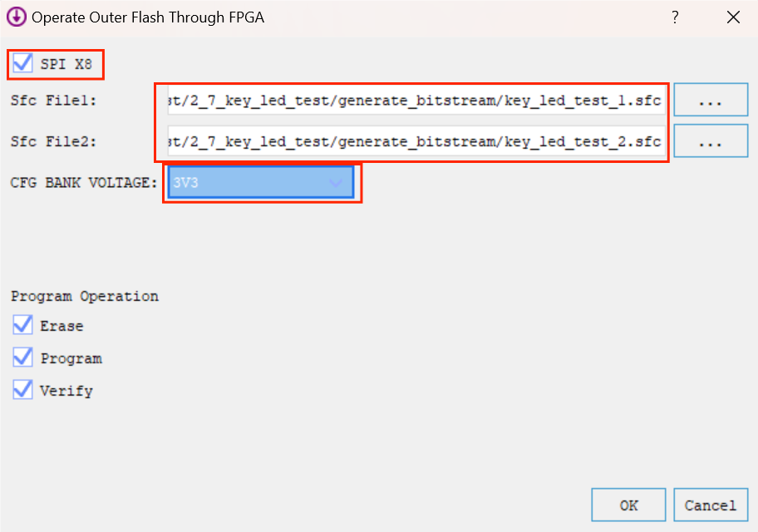Confirm the dialog with OK
Screen dimensions: 758x532
[628, 505]
